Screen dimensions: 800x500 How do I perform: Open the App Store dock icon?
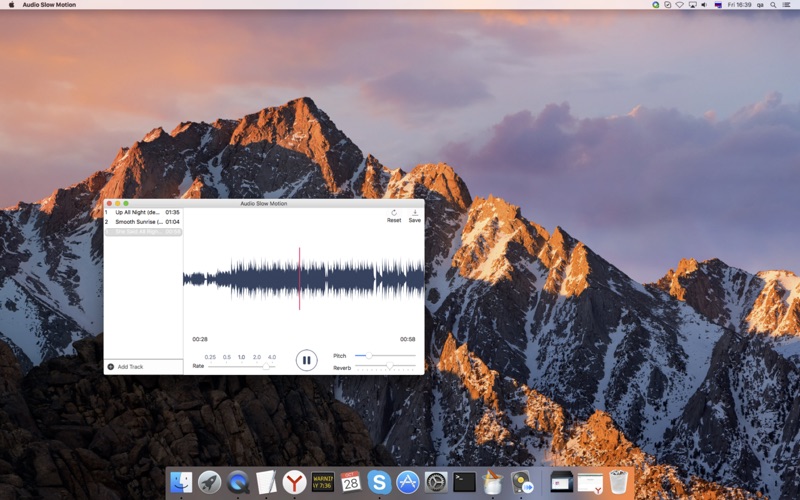pos(408,482)
